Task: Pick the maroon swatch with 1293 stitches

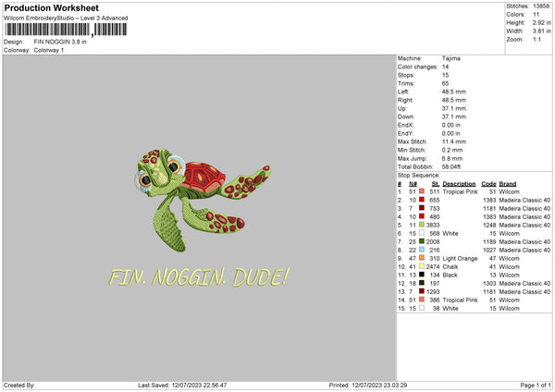Action: point(422,291)
